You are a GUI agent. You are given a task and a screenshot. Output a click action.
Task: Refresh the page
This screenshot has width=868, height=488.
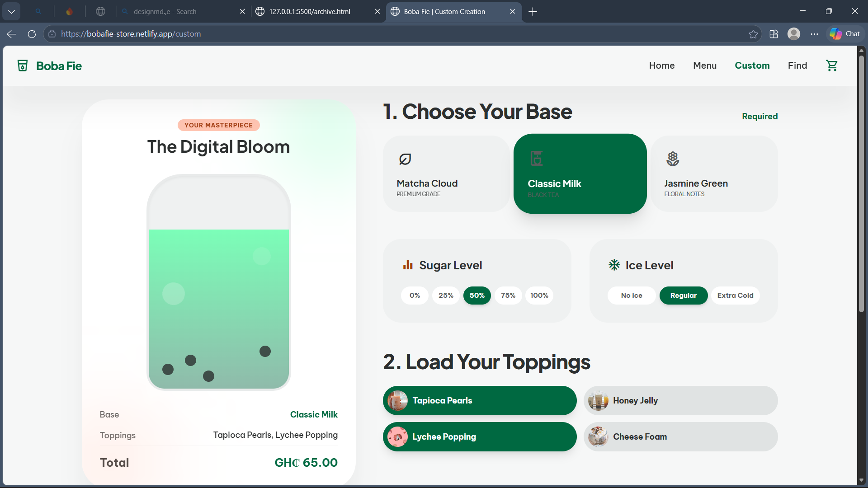point(32,34)
